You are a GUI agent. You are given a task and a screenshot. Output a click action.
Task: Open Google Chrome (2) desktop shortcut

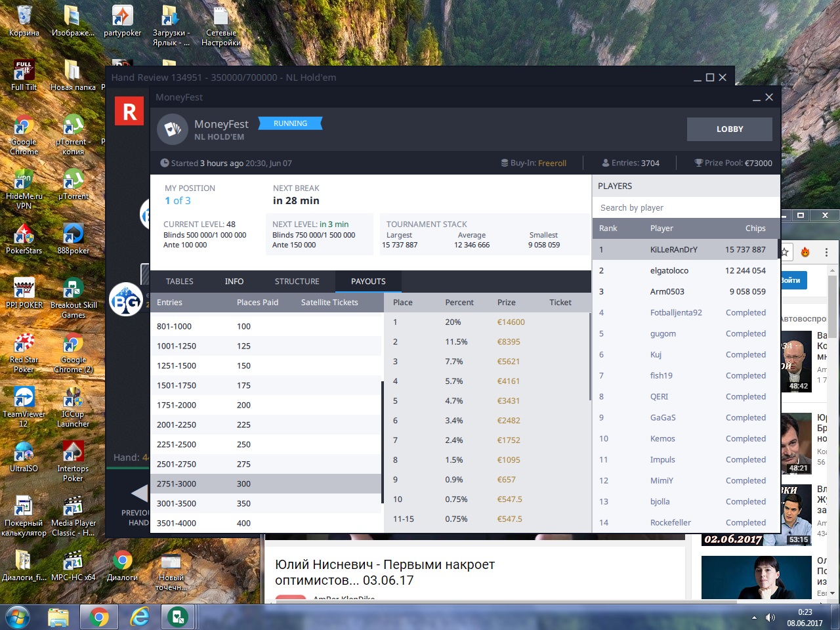73,352
